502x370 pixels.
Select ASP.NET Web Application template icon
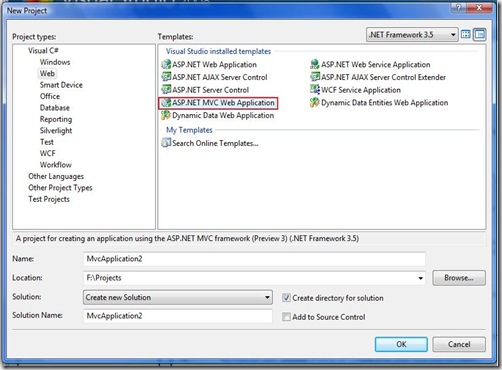(x=166, y=64)
